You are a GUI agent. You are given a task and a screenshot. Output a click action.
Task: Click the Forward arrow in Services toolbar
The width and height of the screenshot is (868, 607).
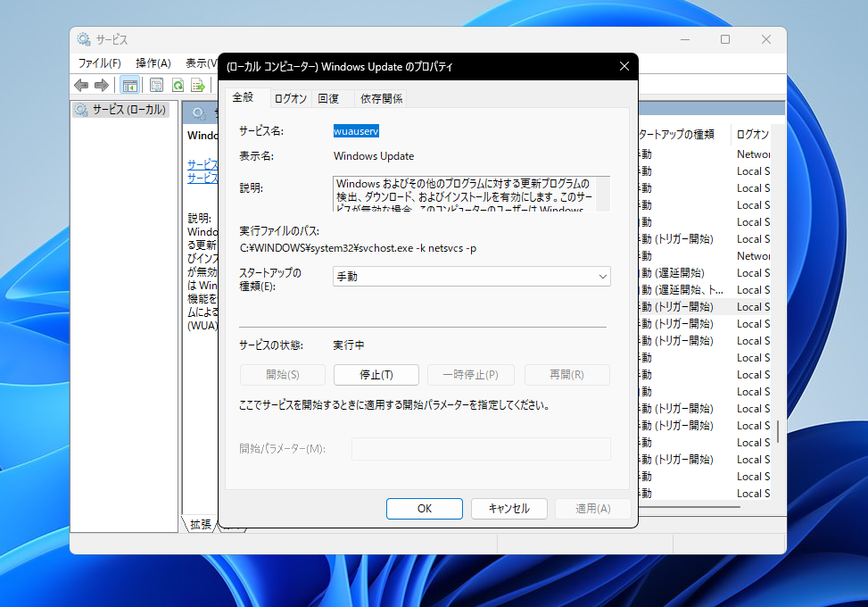pos(102,86)
